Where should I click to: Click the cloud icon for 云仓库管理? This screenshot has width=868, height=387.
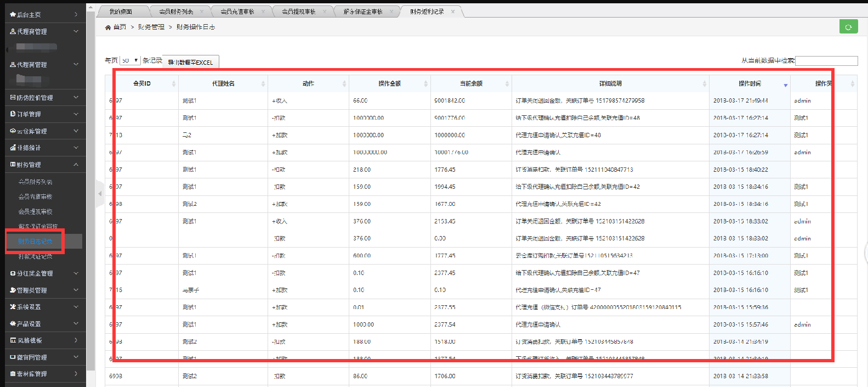point(13,131)
